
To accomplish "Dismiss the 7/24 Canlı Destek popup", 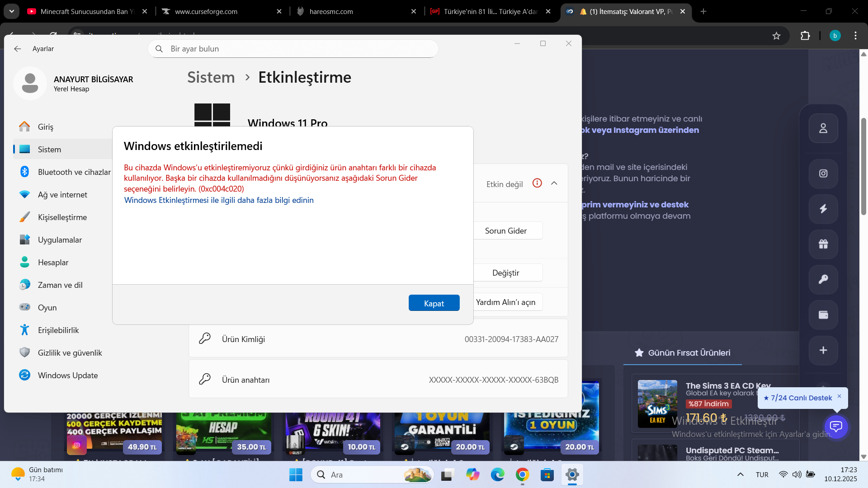I will pos(840,396).
